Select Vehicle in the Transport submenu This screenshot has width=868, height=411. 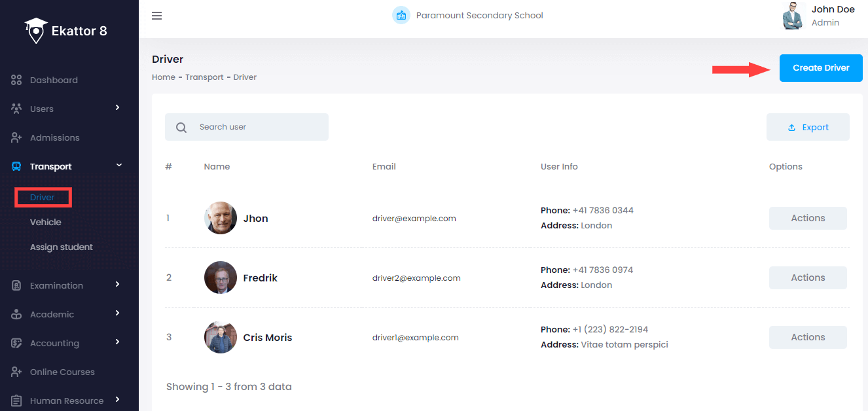coord(45,222)
